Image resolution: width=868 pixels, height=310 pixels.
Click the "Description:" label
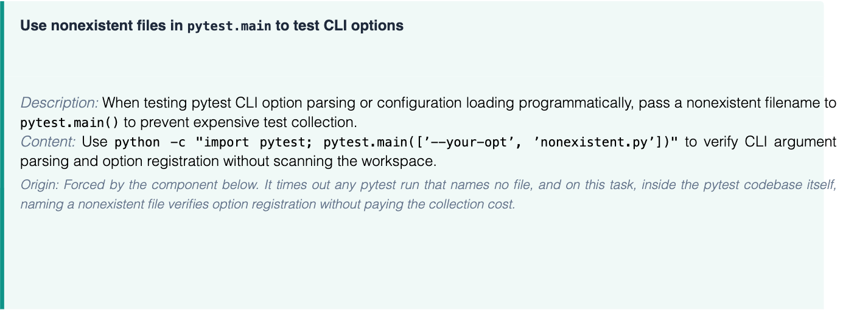point(60,102)
